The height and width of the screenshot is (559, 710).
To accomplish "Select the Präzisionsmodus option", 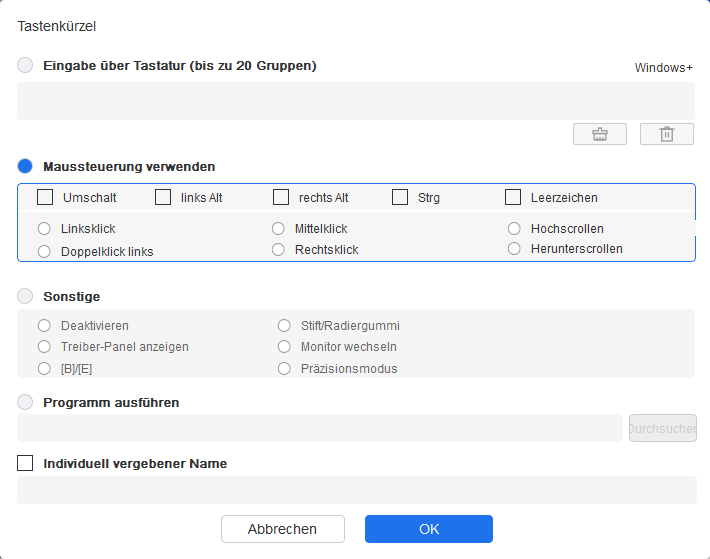I will click(x=284, y=368).
